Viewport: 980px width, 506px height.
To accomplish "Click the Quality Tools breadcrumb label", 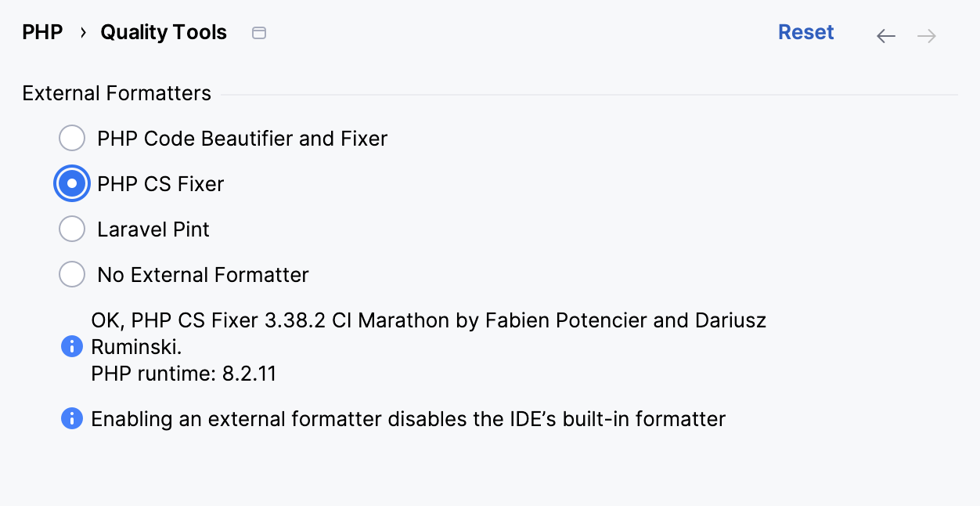I will [x=163, y=32].
